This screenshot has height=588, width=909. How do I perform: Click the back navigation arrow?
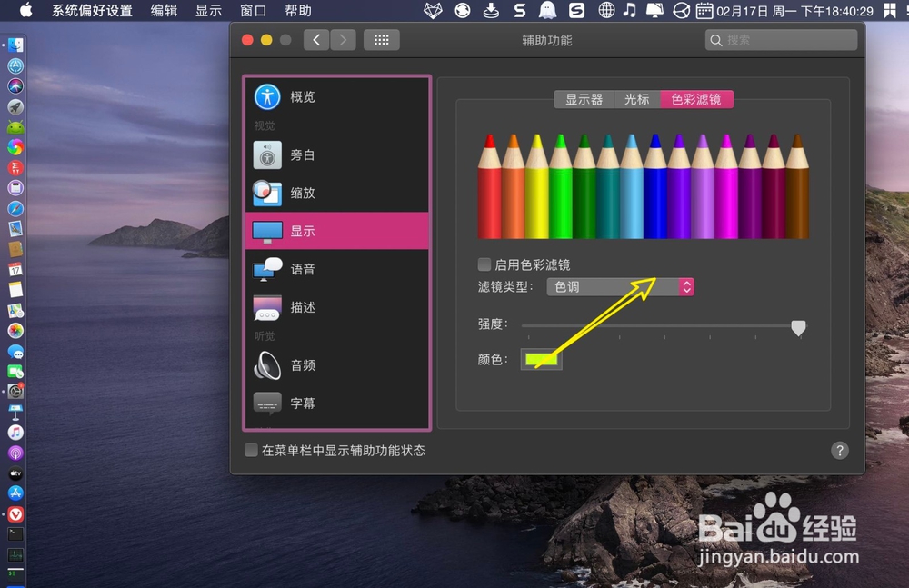click(317, 39)
